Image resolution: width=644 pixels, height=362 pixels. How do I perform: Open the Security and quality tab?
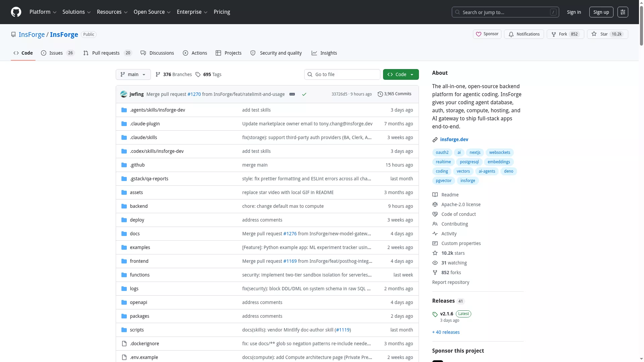point(276,53)
